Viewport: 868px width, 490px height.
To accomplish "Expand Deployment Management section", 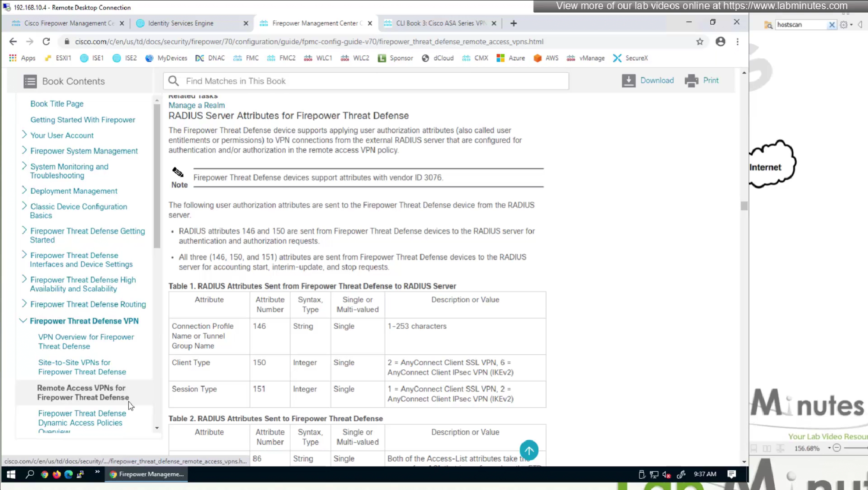I will 24,190.
